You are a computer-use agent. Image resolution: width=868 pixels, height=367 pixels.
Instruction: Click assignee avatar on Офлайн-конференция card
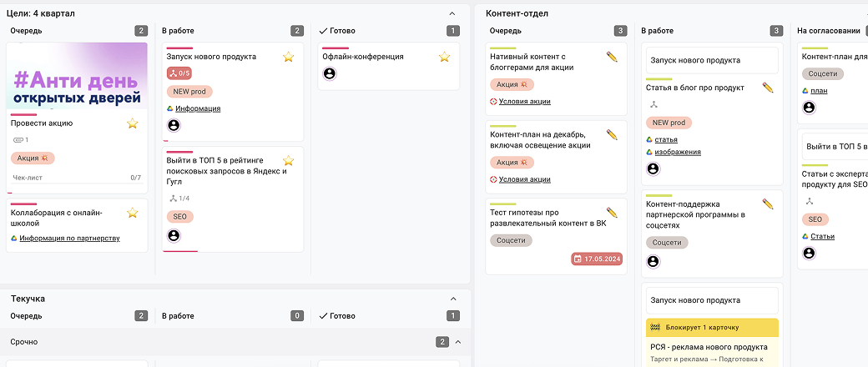point(329,74)
